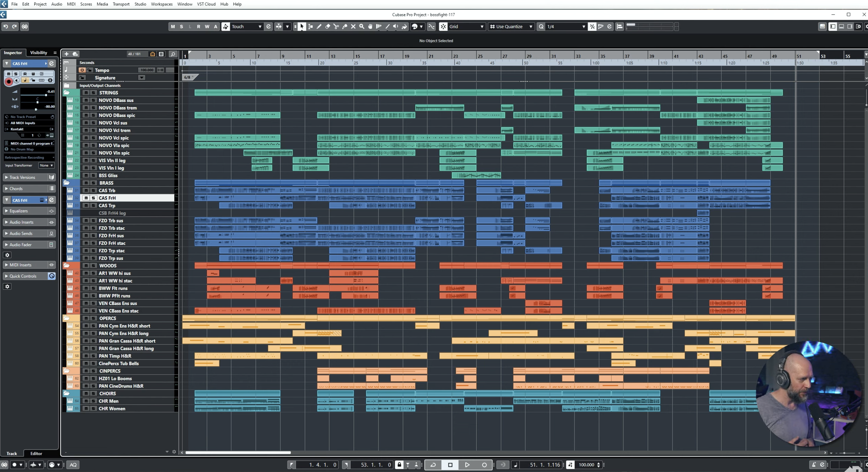Open Quick Controls circular icon
Image resolution: width=868 pixels, height=472 pixels.
[x=52, y=276]
